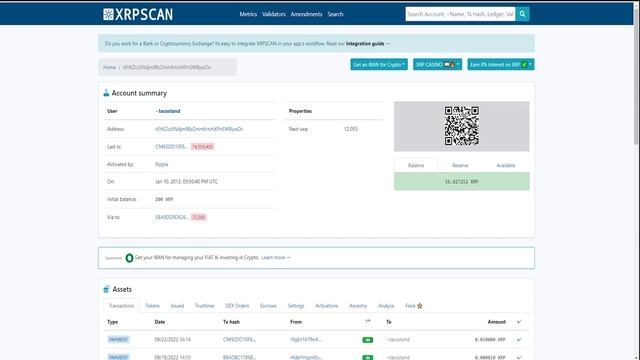Click the Assets bucket icon
640x360 pixels.
click(106, 289)
